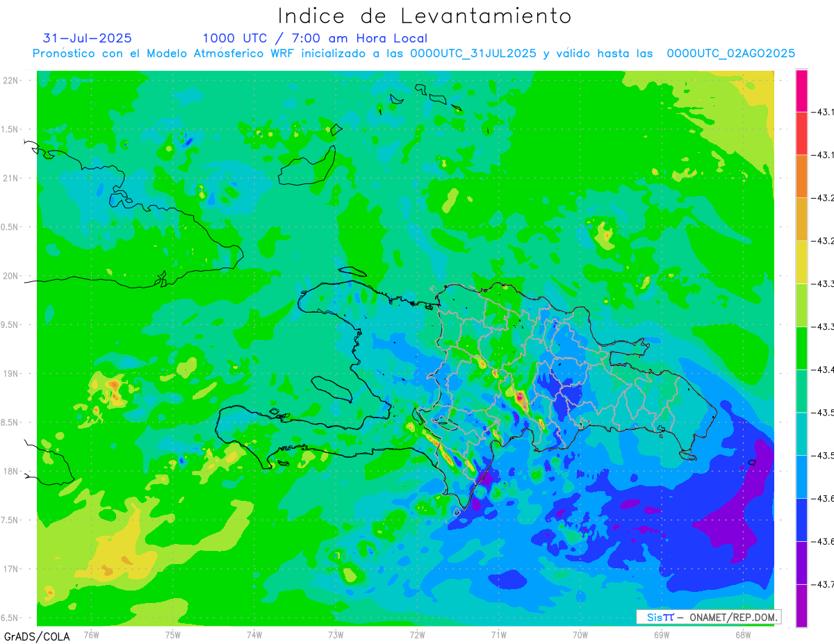Screen dimensions: 834x644
Task: Click the '69W' longitude label
Action: click(x=662, y=634)
